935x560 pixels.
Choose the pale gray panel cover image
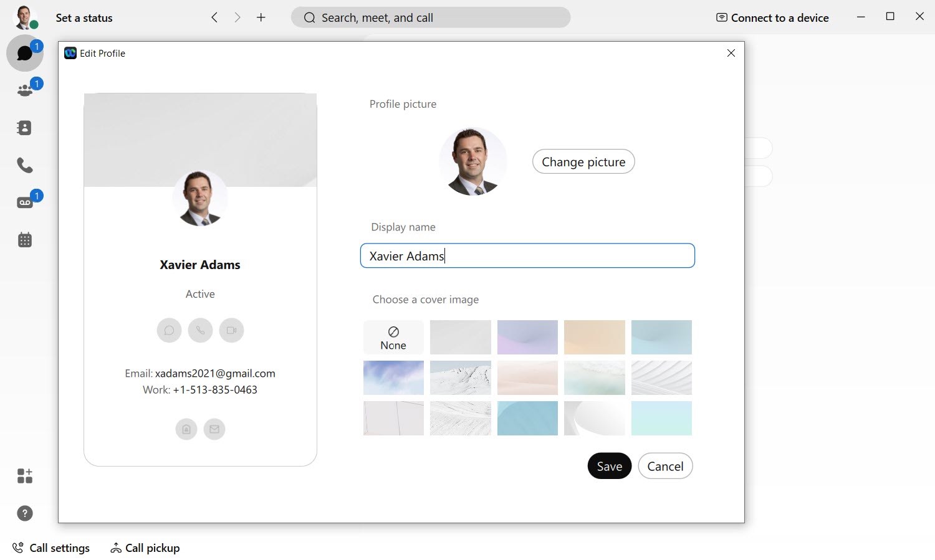(x=393, y=418)
